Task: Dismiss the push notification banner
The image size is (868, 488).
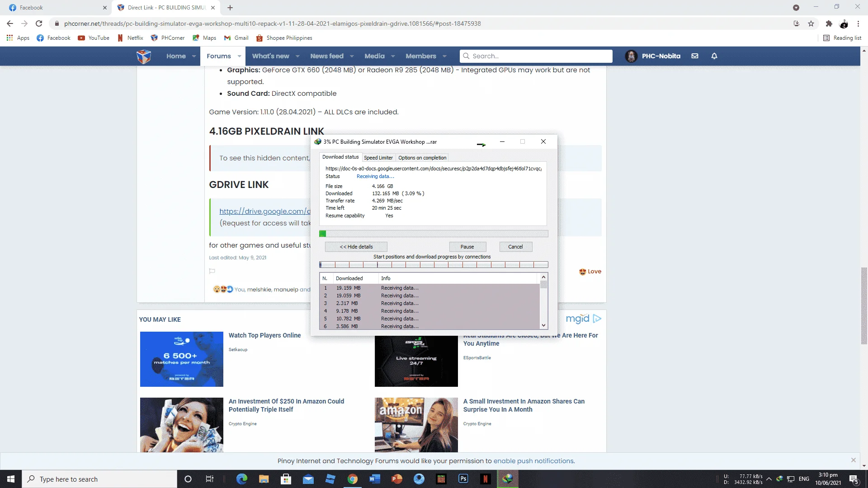Action: click(x=854, y=460)
